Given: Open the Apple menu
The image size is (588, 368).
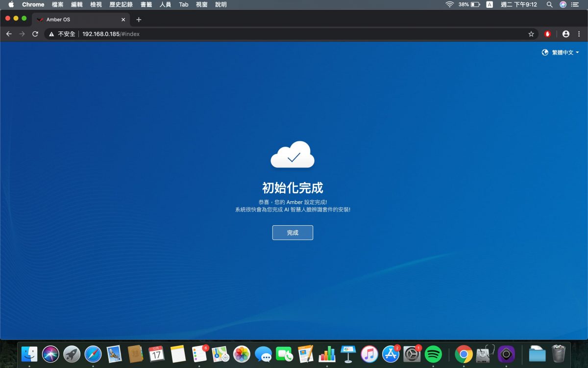Looking at the screenshot, I should (x=11, y=4).
